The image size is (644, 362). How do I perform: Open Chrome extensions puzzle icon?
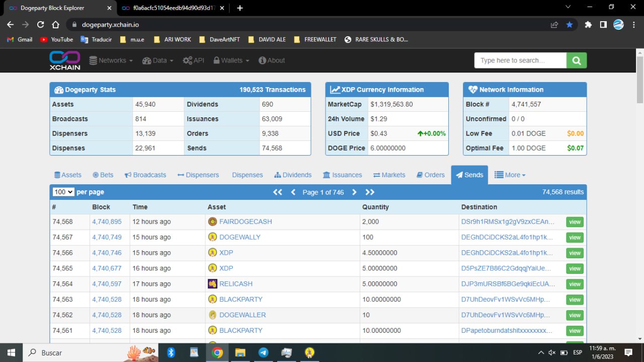pos(588,24)
